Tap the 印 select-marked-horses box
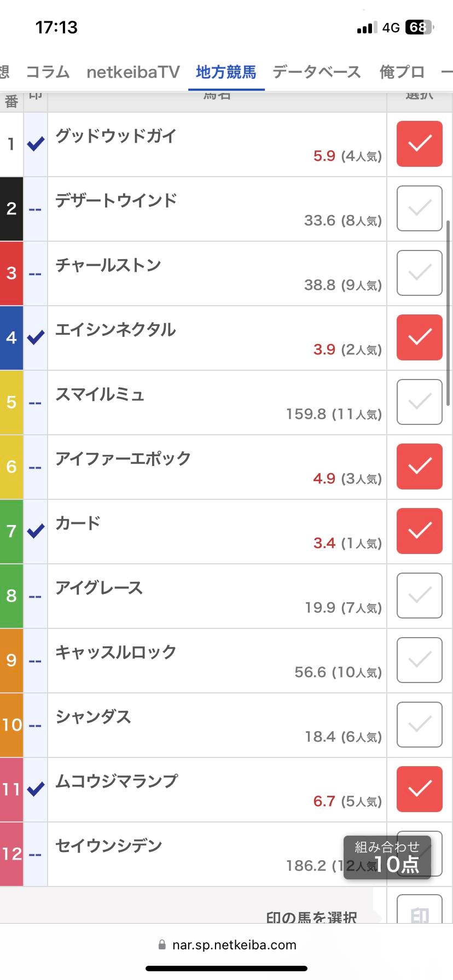 tap(419, 910)
